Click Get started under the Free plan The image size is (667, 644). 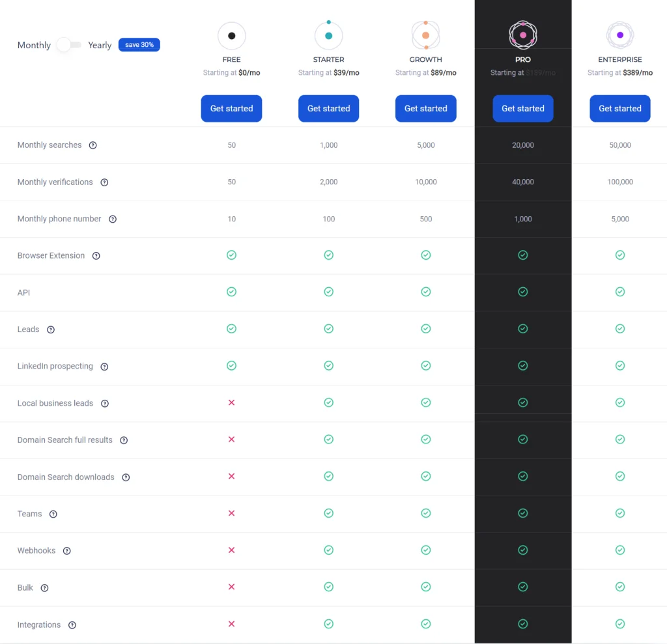pos(231,109)
